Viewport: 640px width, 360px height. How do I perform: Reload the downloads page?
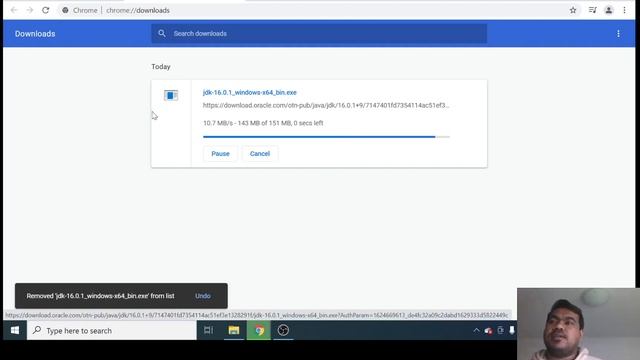coord(45,10)
